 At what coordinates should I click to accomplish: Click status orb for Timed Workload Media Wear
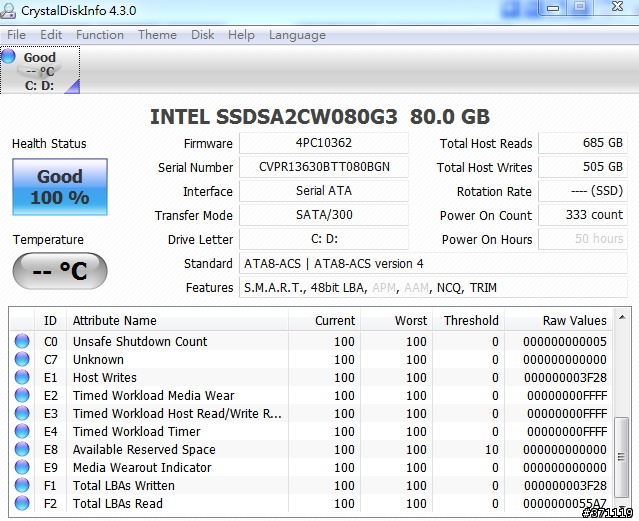tap(22, 395)
